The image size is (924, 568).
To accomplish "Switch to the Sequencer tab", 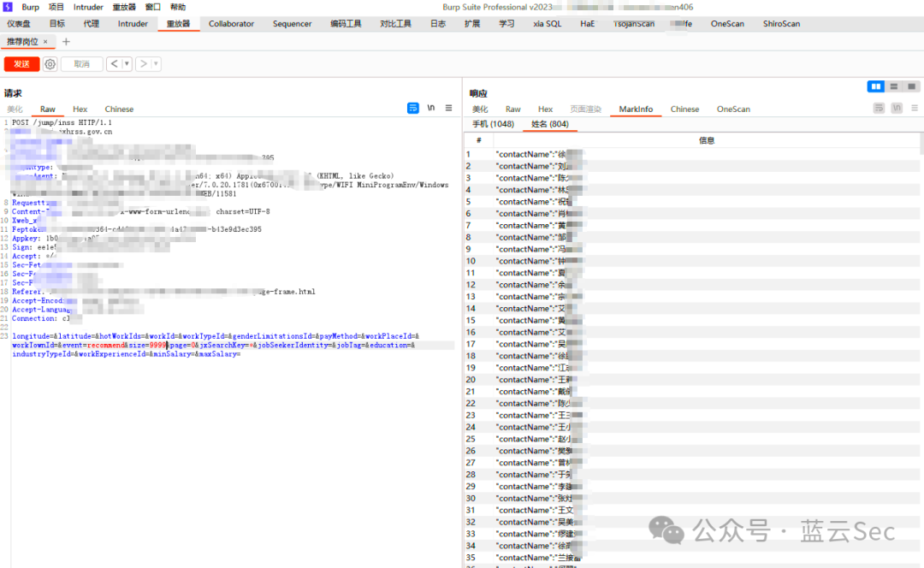I will pyautogui.click(x=292, y=24).
